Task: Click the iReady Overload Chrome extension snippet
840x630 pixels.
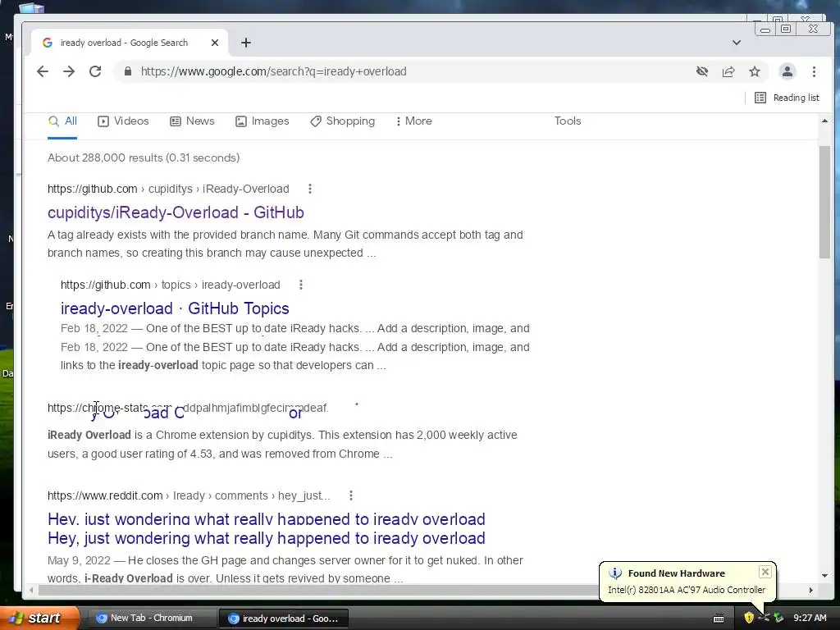Action: tap(282, 444)
